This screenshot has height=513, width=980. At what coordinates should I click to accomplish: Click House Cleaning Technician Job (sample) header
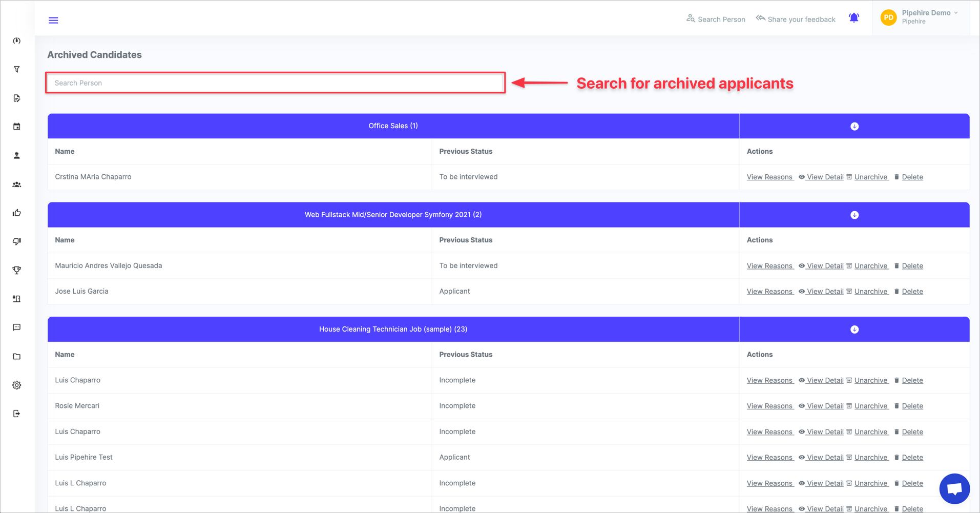(393, 329)
